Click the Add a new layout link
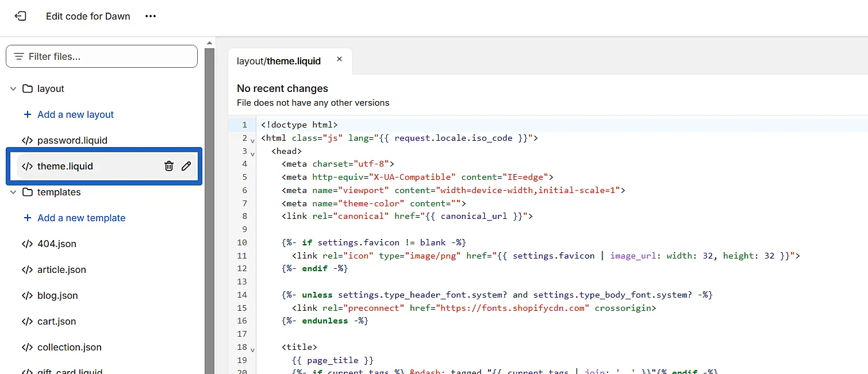This screenshot has height=374, width=868. (x=75, y=114)
